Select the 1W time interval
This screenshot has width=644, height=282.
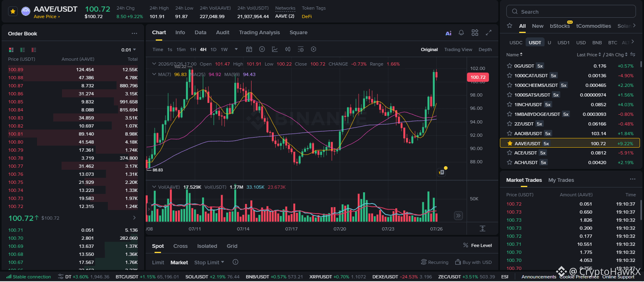pos(224,49)
